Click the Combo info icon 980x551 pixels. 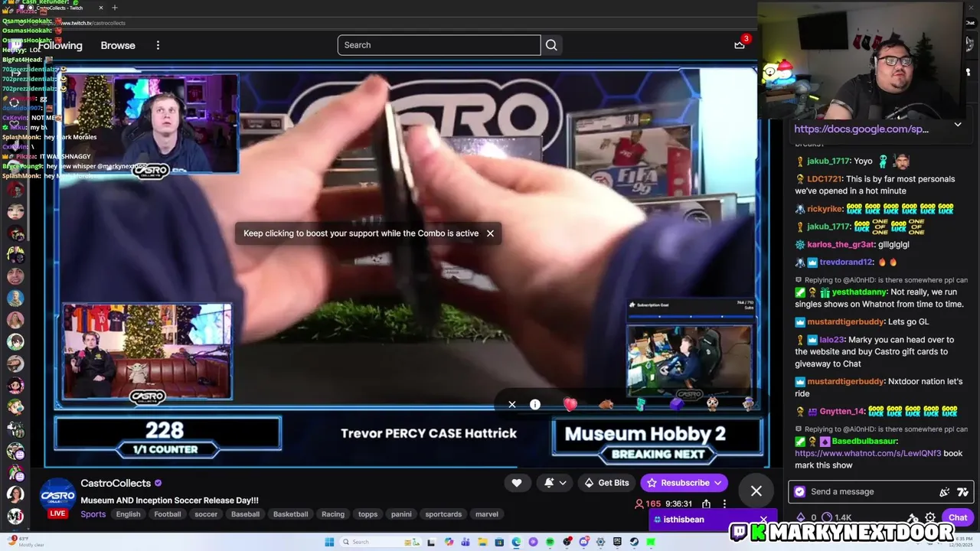click(x=535, y=405)
